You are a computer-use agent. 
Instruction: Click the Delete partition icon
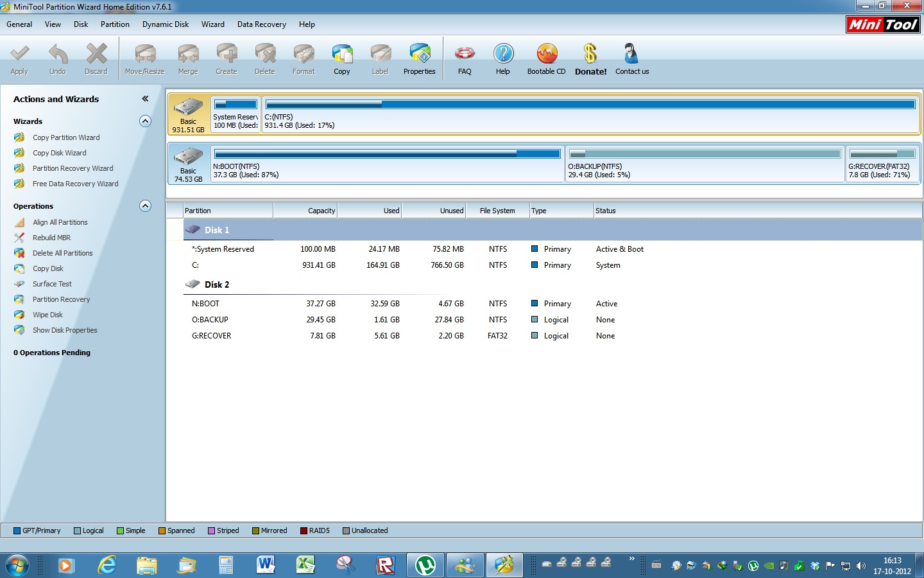coord(265,54)
